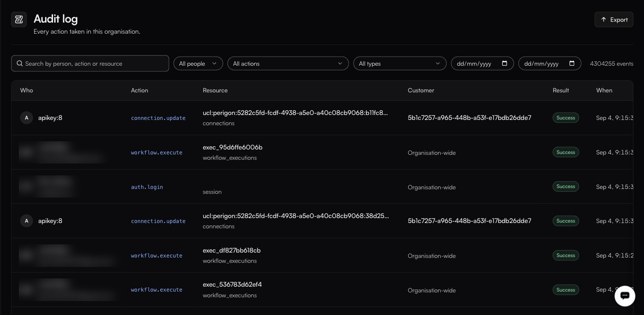Click avatar of first apikey:8 row
Screen dimensions: 644x315
(x=27, y=118)
